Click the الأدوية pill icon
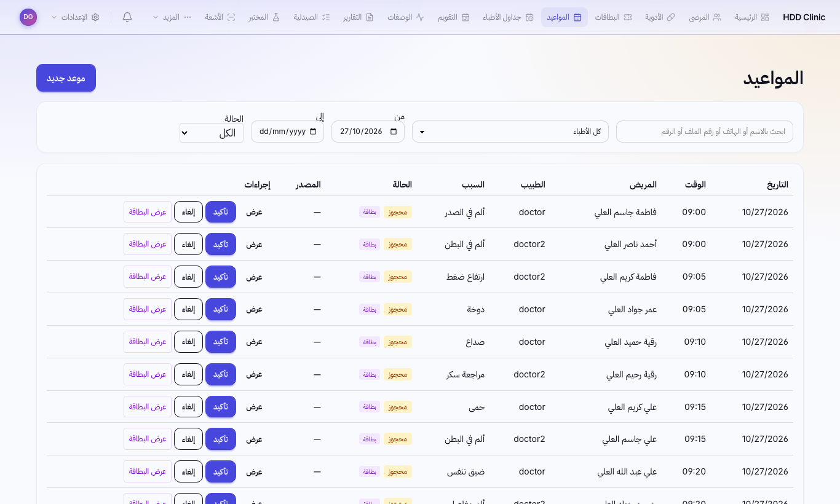The image size is (840, 504). [x=671, y=17]
